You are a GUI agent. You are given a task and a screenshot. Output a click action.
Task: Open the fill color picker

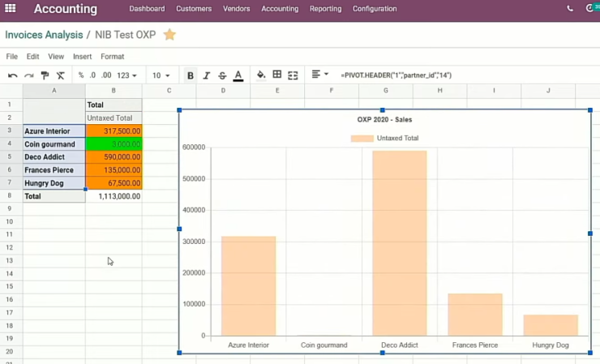[x=261, y=75]
